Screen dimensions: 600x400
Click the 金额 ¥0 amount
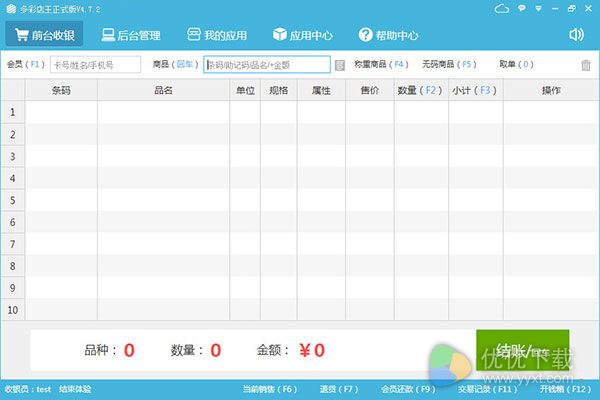tap(312, 350)
